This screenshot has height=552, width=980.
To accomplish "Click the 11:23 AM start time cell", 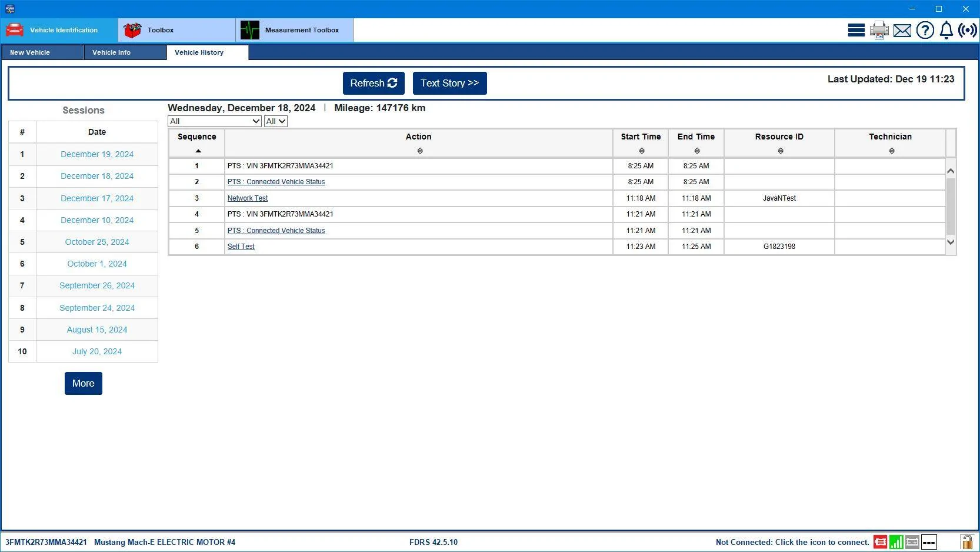I will (641, 247).
